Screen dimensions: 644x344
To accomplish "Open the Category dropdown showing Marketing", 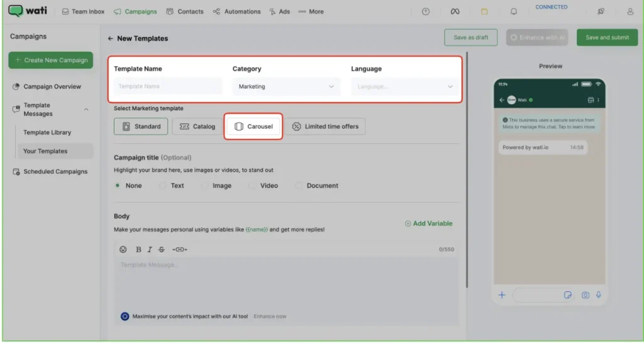I will coord(286,87).
